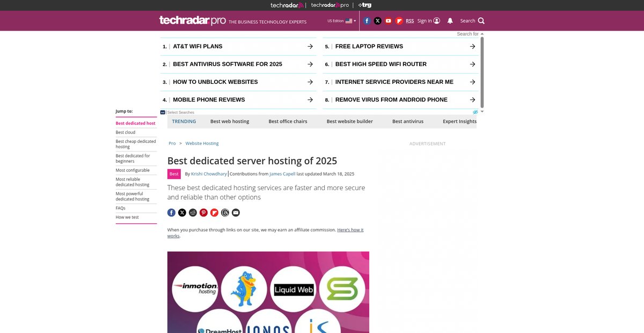The width and height of the screenshot is (644, 333).
Task: Open TechRadar YouTube channel in header
Action: coord(389,21)
